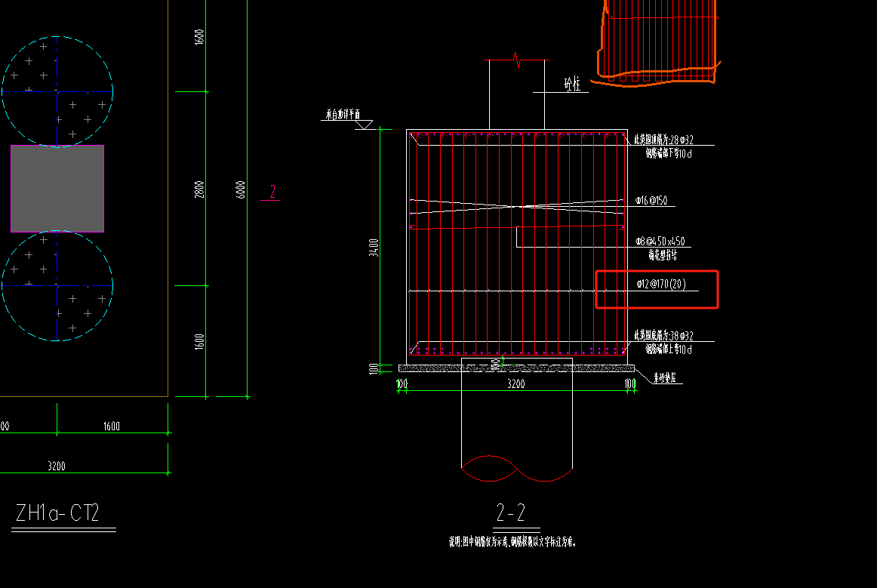Select the Φ16@150 rebar annotation
The width and height of the screenshot is (877, 588).
pos(651,200)
